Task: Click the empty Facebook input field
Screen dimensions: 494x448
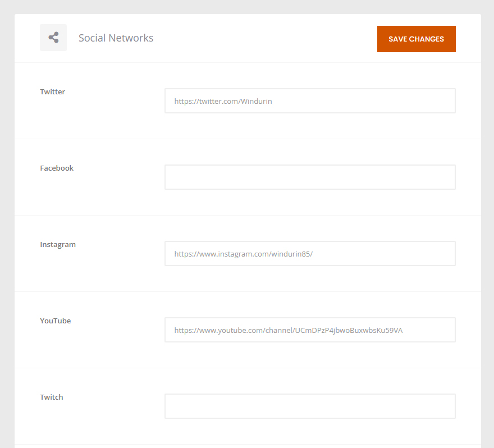Action: [x=310, y=177]
